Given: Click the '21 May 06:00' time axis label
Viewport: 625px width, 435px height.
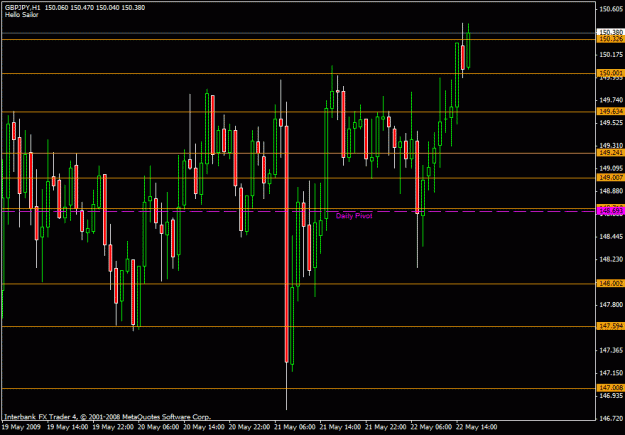Looking at the screenshot, I should click(295, 427).
